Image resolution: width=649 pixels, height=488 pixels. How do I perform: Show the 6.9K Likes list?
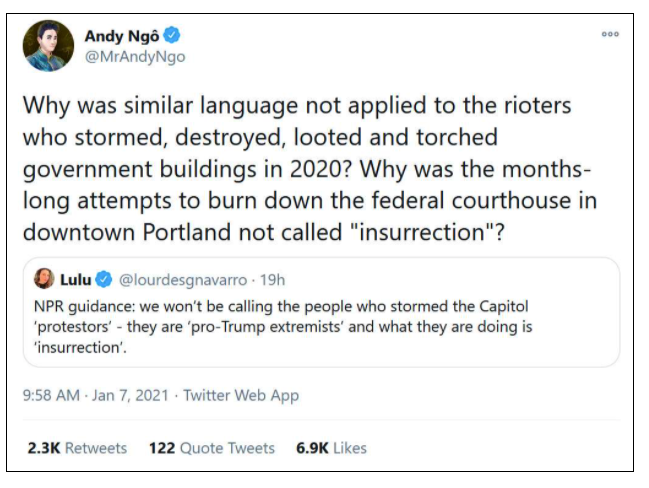click(x=331, y=447)
